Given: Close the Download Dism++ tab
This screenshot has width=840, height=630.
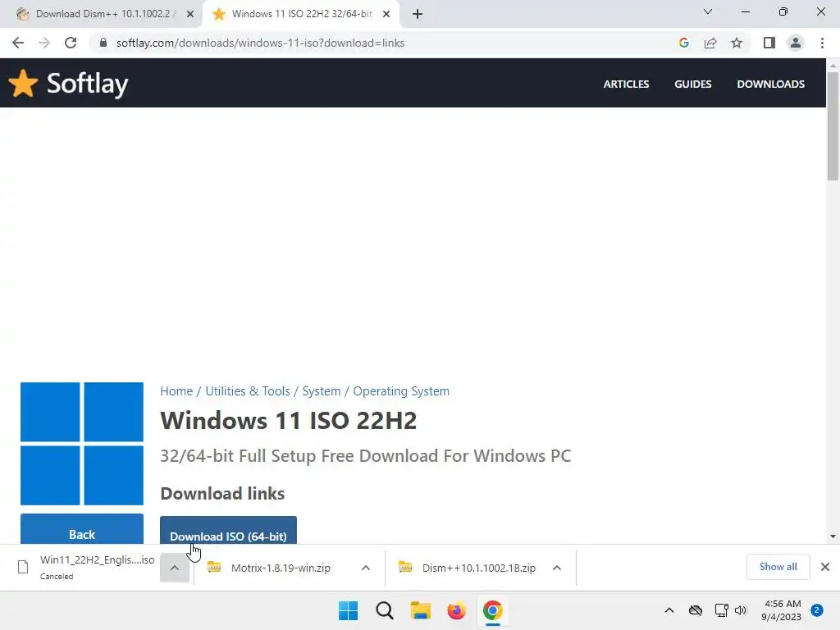Looking at the screenshot, I should click(190, 14).
